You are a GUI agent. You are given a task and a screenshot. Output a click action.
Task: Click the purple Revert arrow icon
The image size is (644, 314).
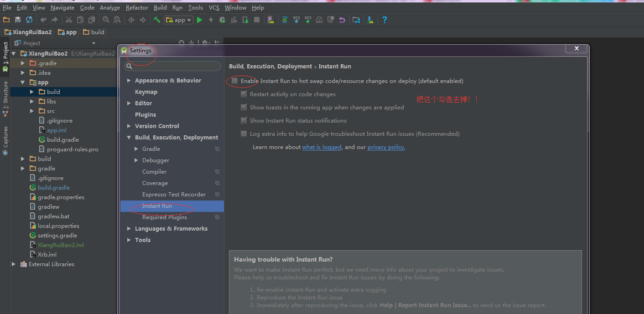point(342,20)
